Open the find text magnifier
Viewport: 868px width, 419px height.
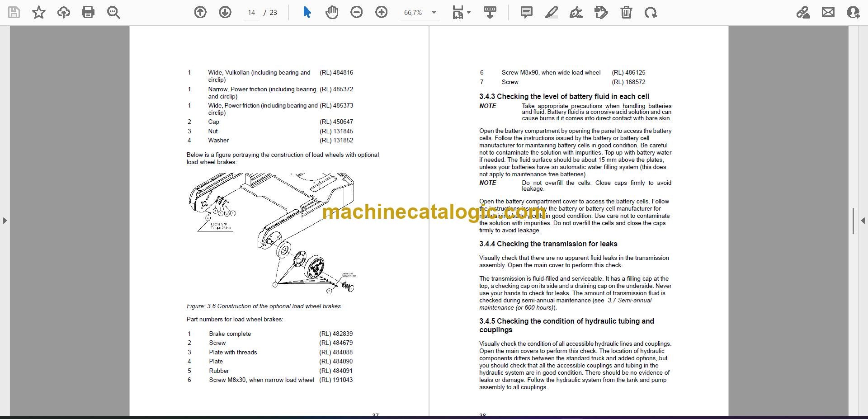click(x=113, y=12)
